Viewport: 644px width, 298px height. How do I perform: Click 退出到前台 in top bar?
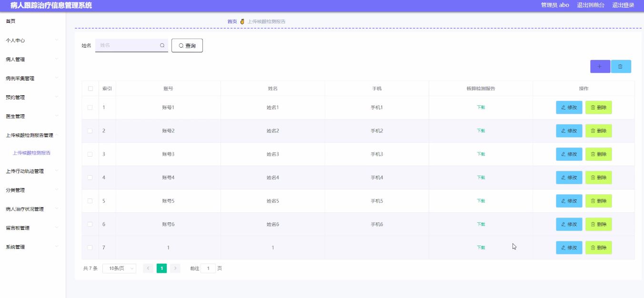point(591,5)
